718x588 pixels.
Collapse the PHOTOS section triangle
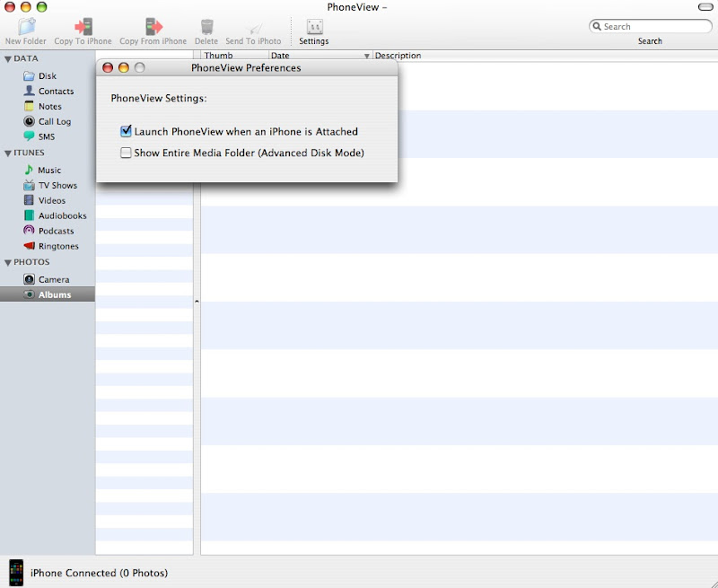point(8,263)
